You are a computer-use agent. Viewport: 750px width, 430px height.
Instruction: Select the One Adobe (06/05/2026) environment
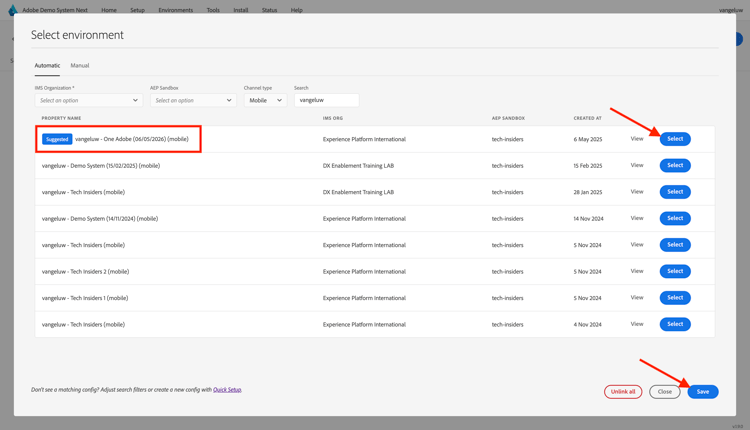[x=675, y=139]
